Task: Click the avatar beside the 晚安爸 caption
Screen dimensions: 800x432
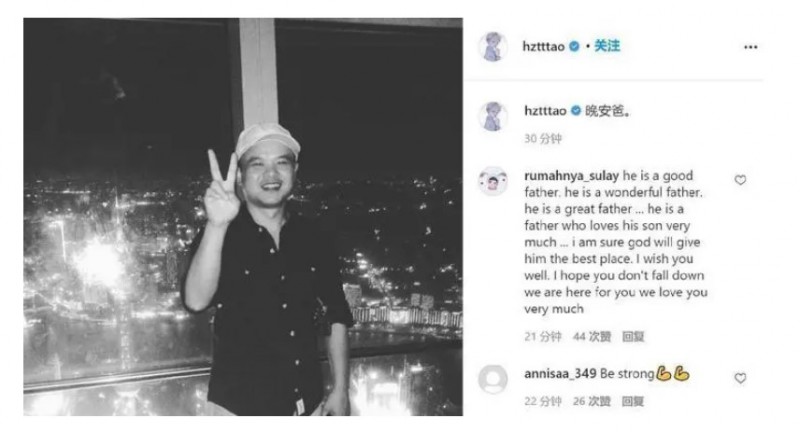Action: tap(493, 116)
